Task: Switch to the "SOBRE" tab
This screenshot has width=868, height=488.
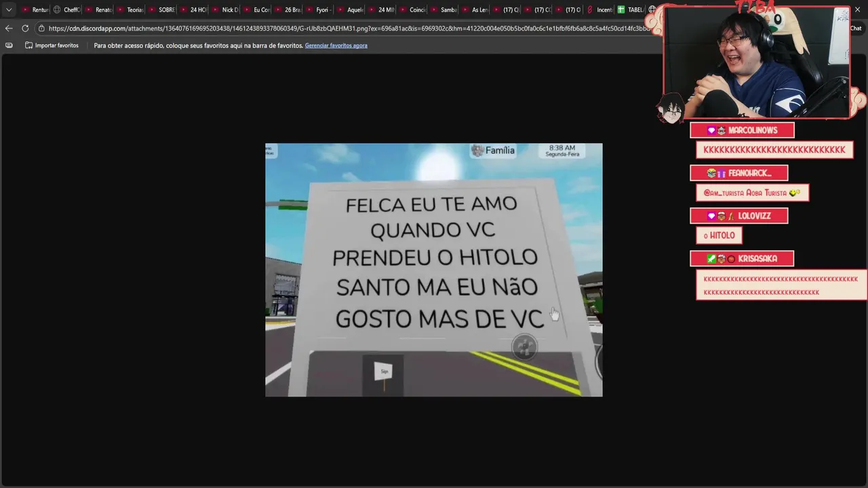Action: pyautogui.click(x=161, y=9)
